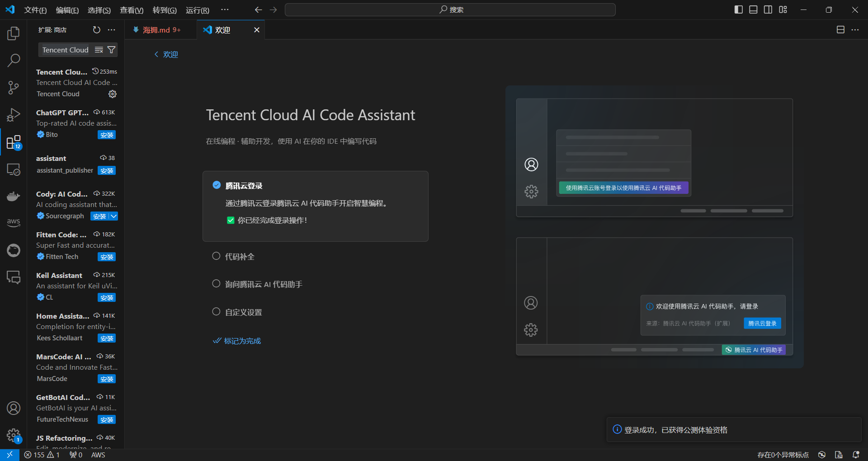
Task: Install Cody Sourcegraph extension
Action: click(x=99, y=216)
